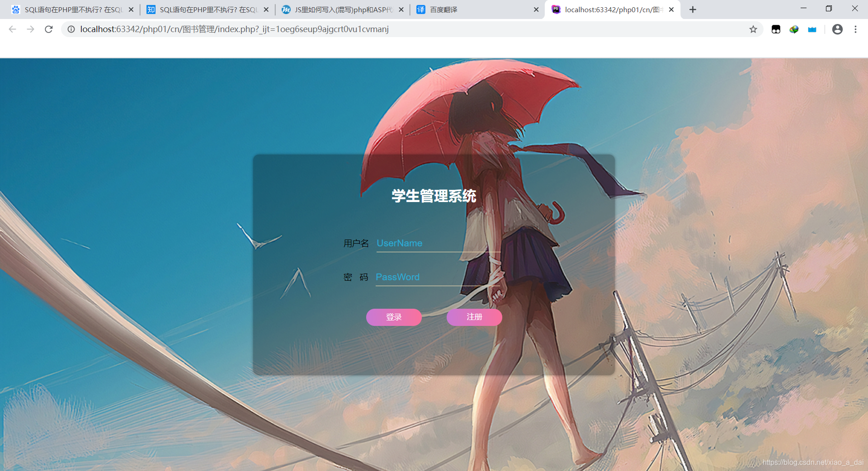868x471 pixels.
Task: Click the 登录 login button
Action: pos(394,317)
